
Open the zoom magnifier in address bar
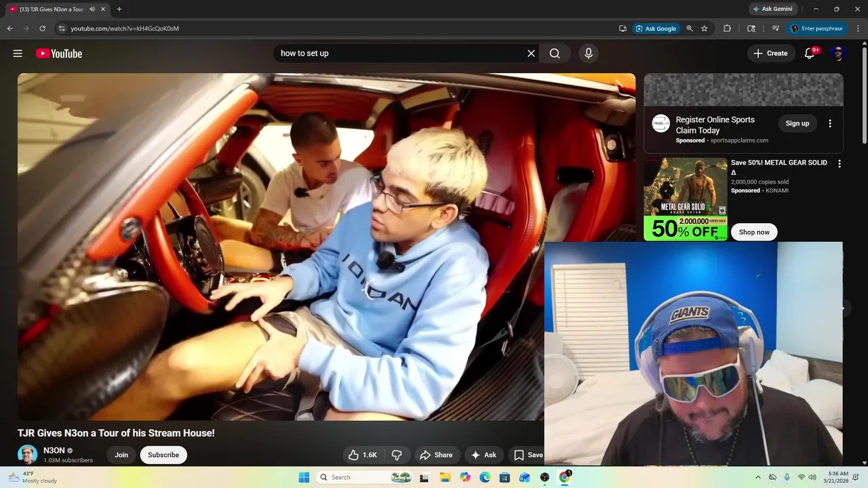tap(690, 28)
